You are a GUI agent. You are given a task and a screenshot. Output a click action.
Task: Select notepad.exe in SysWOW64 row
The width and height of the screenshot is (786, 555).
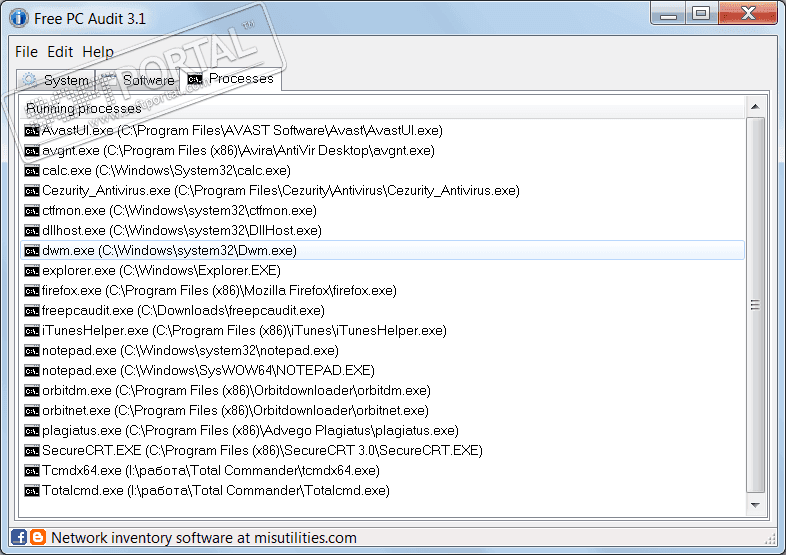click(x=382, y=371)
